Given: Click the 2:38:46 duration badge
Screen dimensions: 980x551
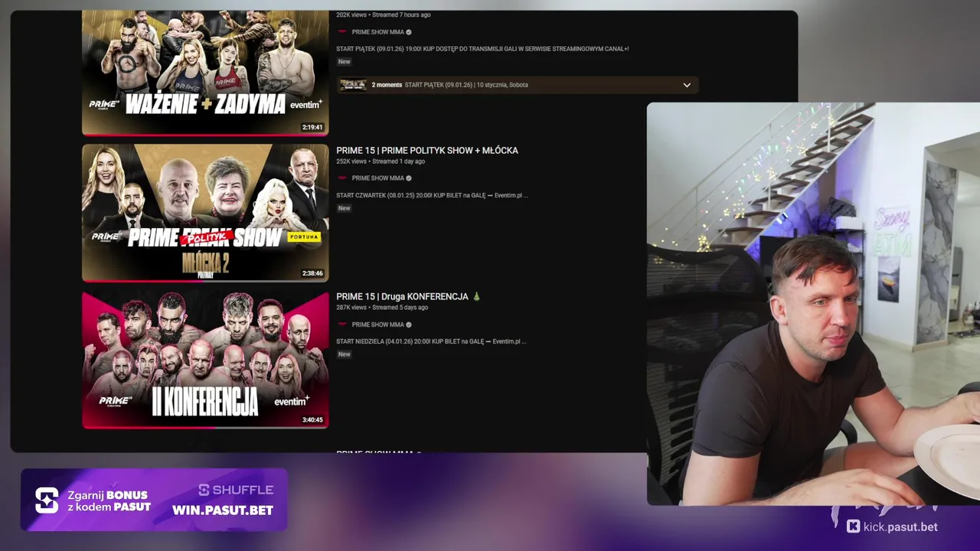Looking at the screenshot, I should pos(312,273).
